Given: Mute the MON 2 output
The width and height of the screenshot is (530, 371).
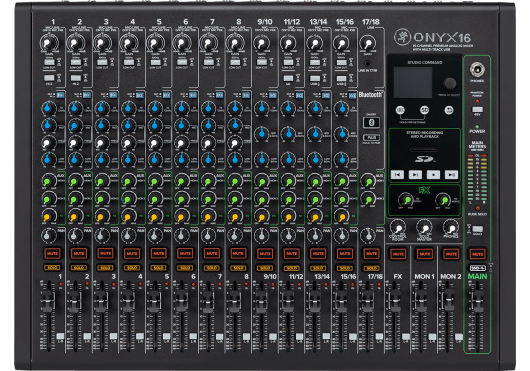Looking at the screenshot, I should 451,254.
